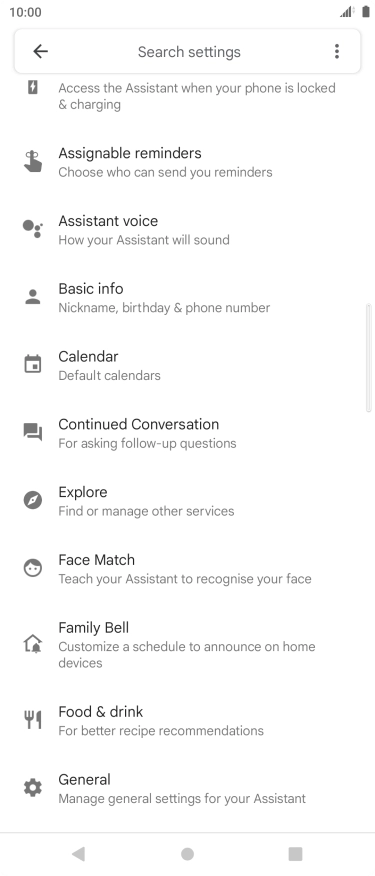This screenshot has height=876, width=375.
Task: Tap the Assignable reminders hand icon
Action: pos(33,162)
